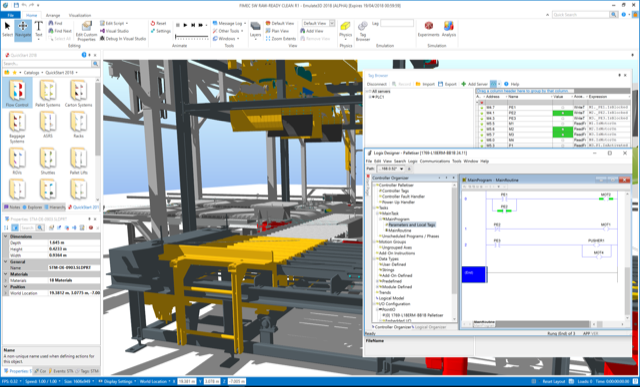Screen dimensions: 640x387
Task: Launch the Experiments simulation tool
Action: (x=428, y=29)
